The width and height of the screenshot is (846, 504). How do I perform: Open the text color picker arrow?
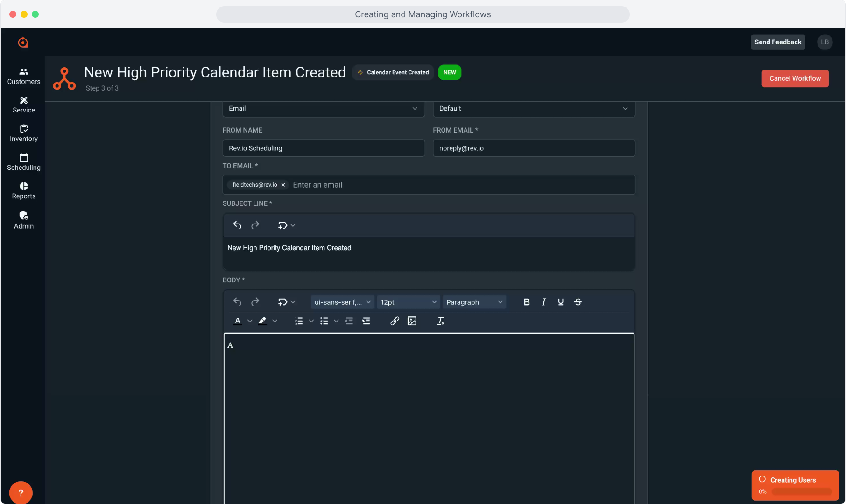(x=250, y=321)
